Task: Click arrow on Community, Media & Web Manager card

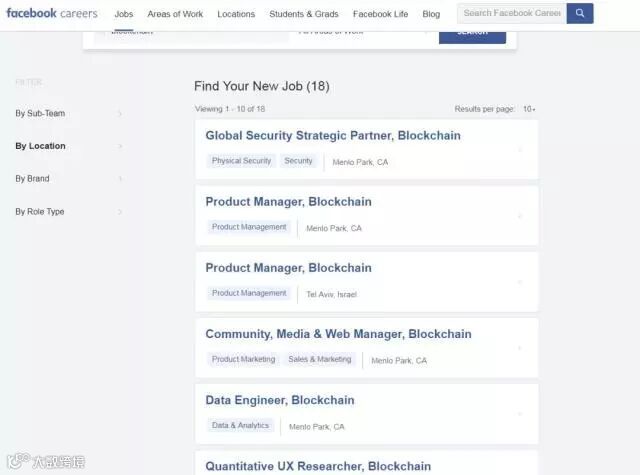Action: [520, 348]
